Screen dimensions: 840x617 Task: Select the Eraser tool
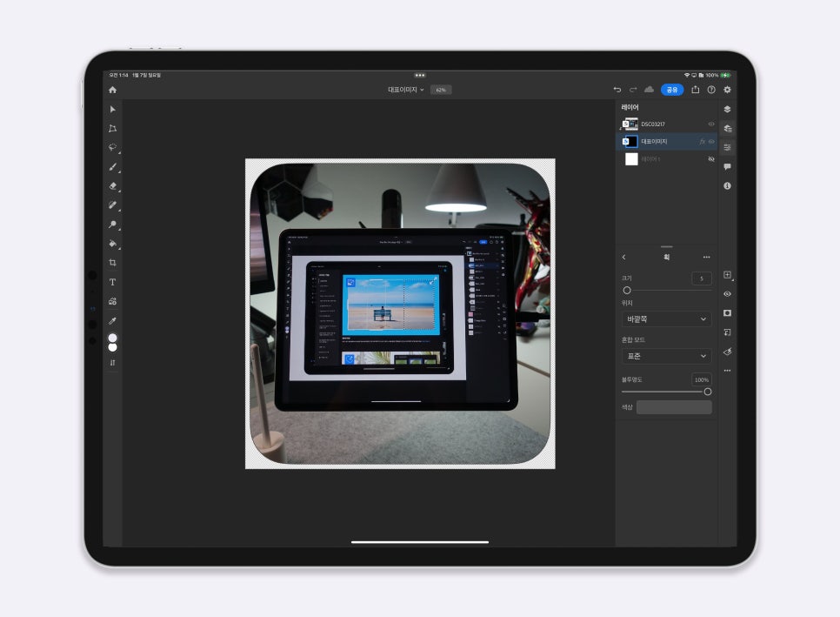tap(112, 186)
